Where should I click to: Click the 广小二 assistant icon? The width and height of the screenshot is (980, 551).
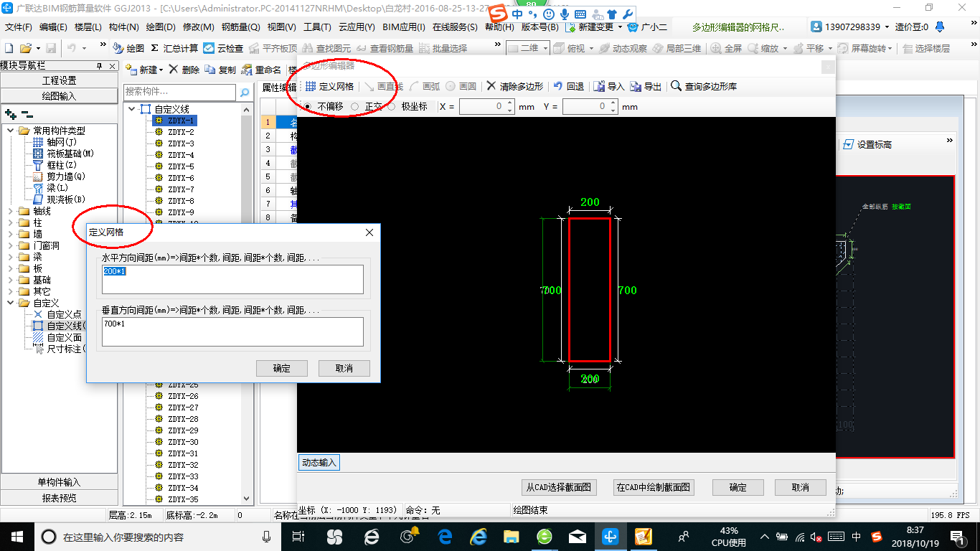pos(648,27)
